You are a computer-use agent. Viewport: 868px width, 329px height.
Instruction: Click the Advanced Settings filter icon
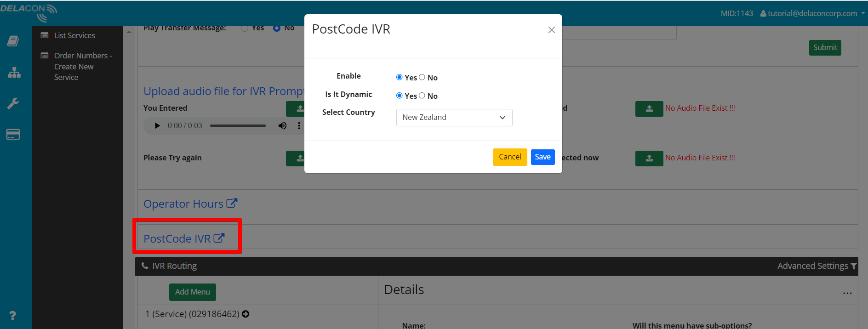(x=854, y=266)
